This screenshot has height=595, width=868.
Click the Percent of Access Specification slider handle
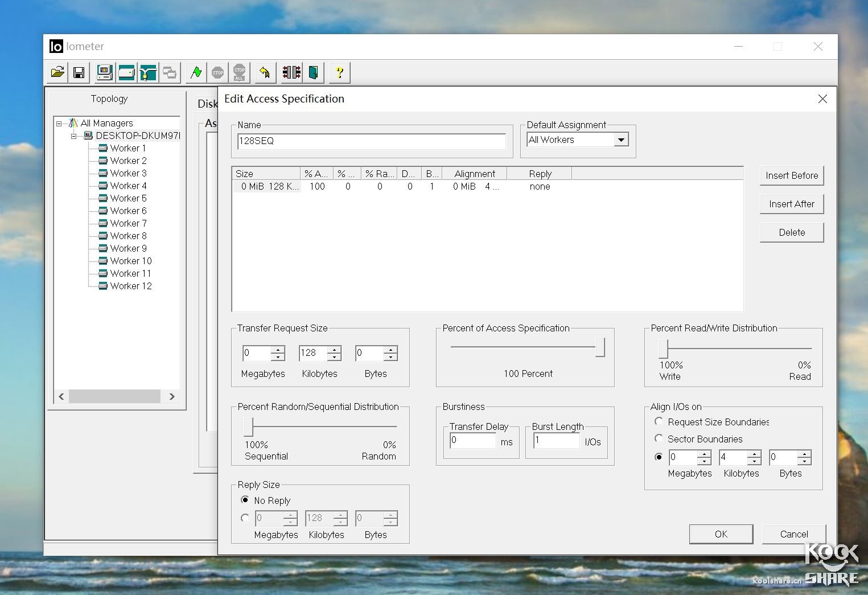[x=600, y=347]
